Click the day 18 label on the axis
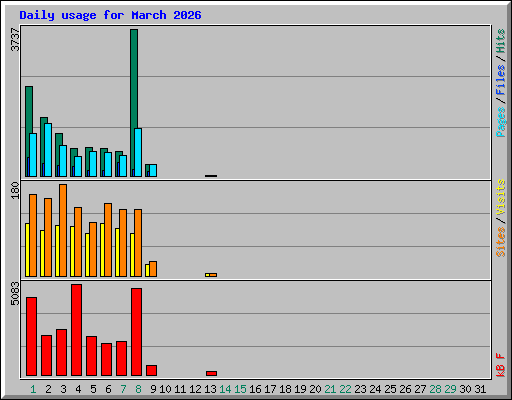Viewport: 512px width, 400px height. pyautogui.click(x=285, y=389)
